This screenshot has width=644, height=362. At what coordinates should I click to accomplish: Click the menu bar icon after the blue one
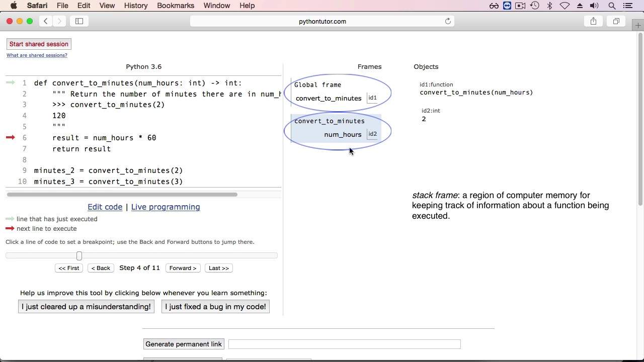tap(521, 6)
